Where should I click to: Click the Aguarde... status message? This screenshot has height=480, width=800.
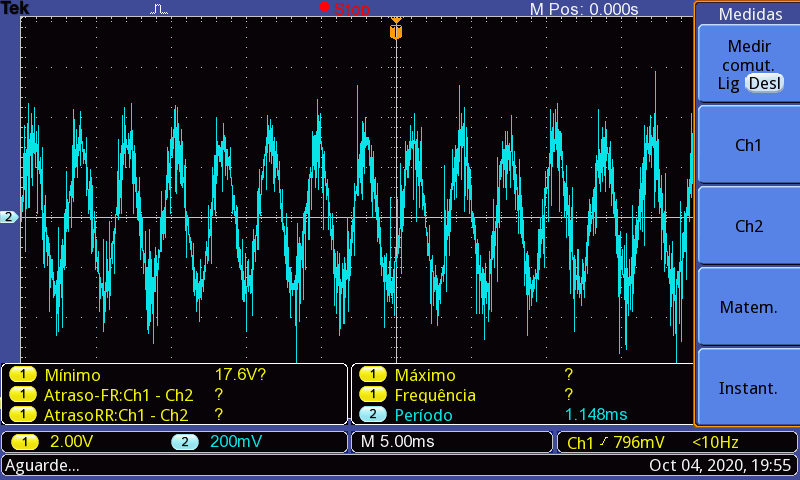pos(42,466)
